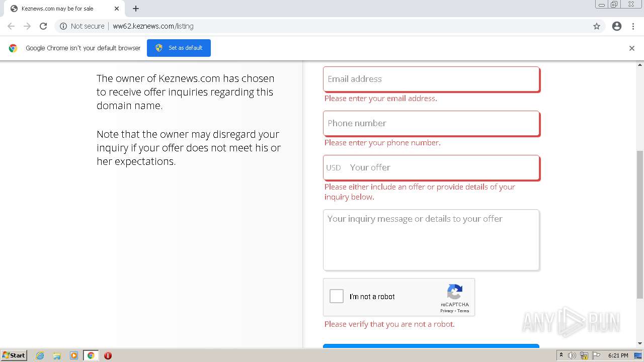Open the Chrome profile avatar icon

click(617, 26)
